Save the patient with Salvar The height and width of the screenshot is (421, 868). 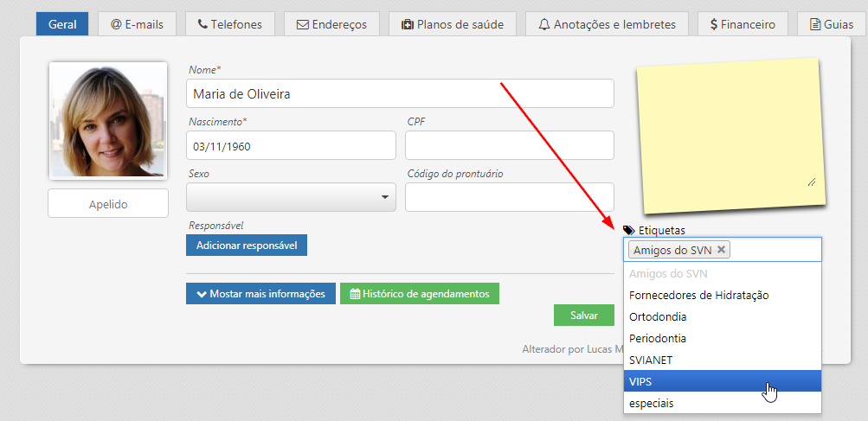coord(584,316)
